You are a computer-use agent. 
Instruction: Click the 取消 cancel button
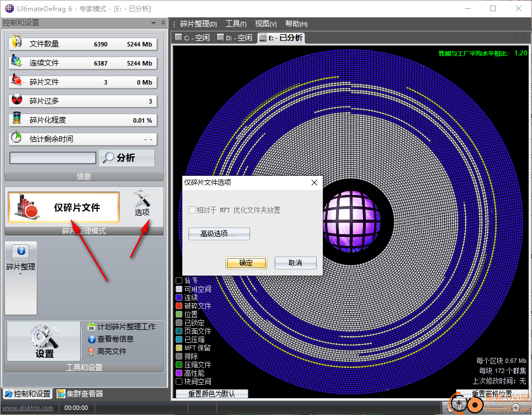coord(295,263)
